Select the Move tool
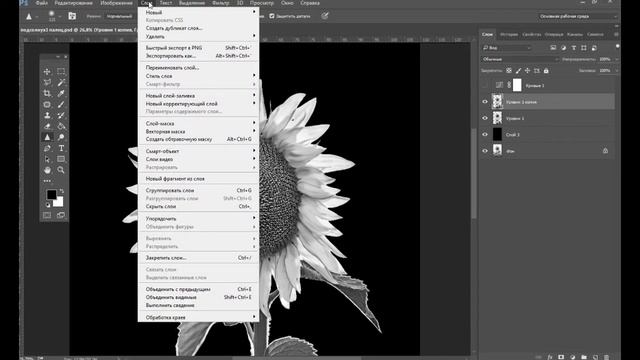This screenshot has width=640, height=360. [47, 72]
